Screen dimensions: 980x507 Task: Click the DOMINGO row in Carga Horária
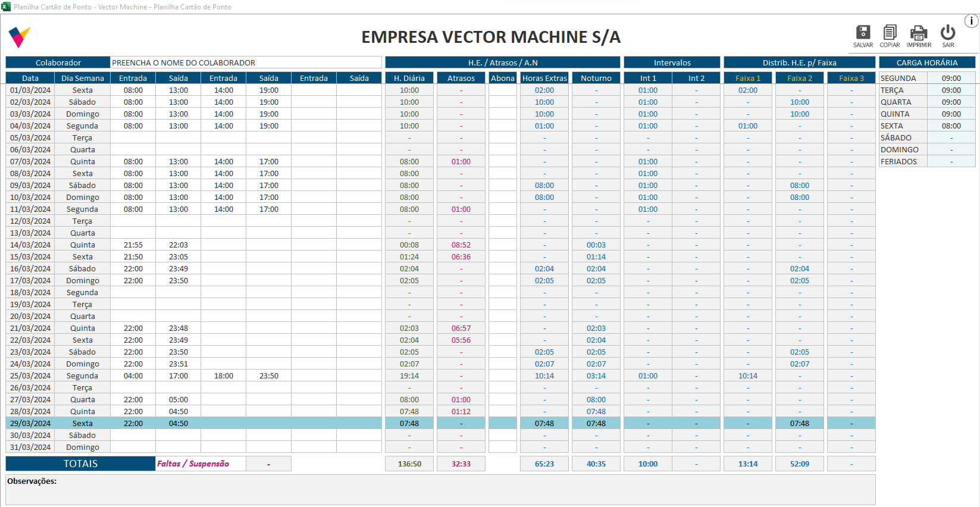pos(927,149)
